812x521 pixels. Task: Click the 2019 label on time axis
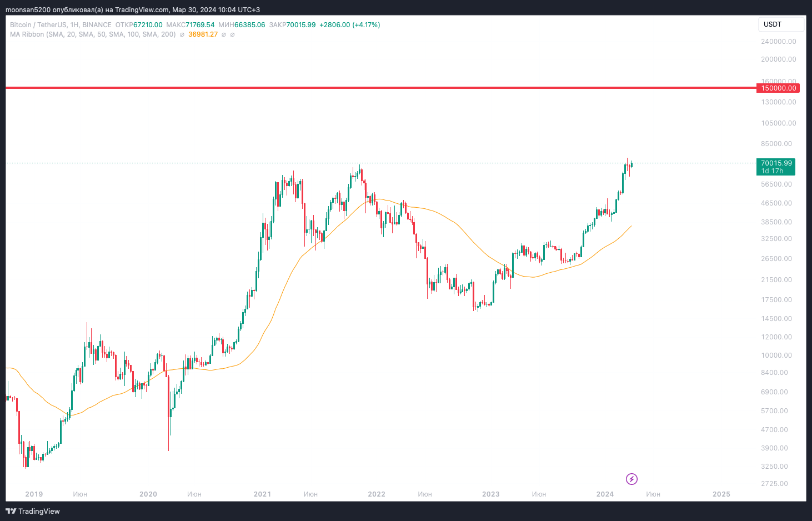click(34, 494)
